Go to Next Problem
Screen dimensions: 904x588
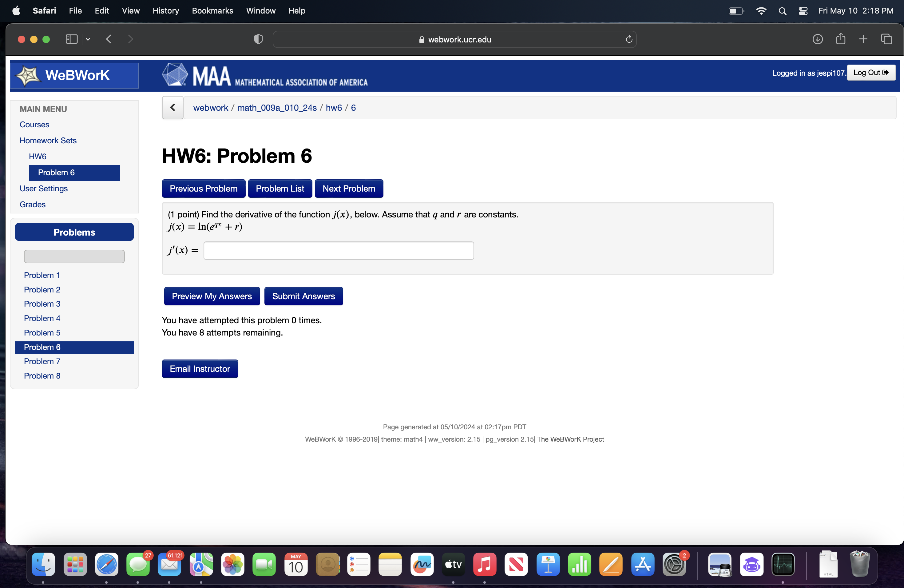[x=348, y=189]
